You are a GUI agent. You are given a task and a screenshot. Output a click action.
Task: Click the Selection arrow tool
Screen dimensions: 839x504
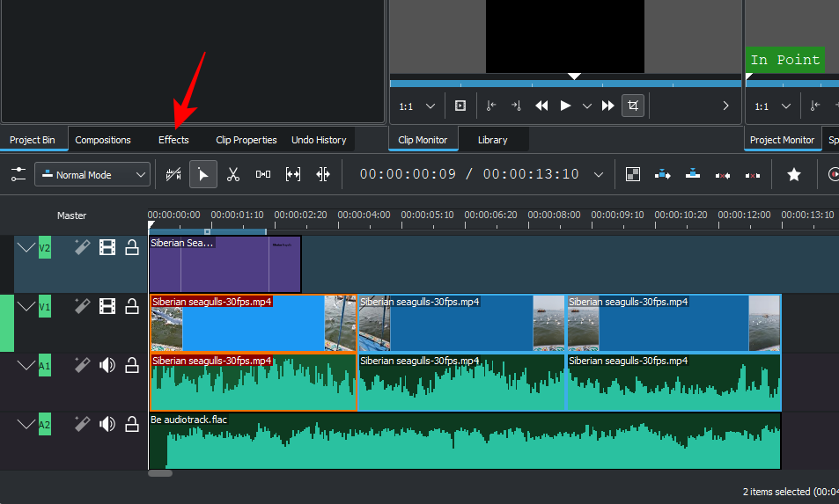pyautogui.click(x=203, y=174)
